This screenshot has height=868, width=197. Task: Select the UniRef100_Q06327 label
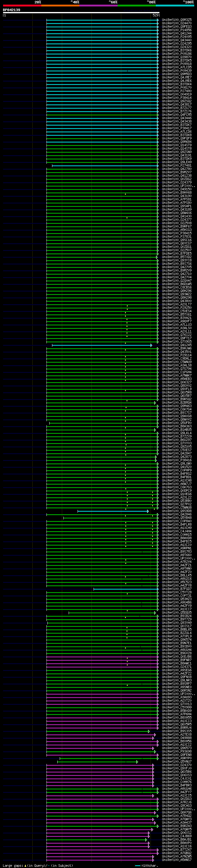pyautogui.click(x=177, y=382)
